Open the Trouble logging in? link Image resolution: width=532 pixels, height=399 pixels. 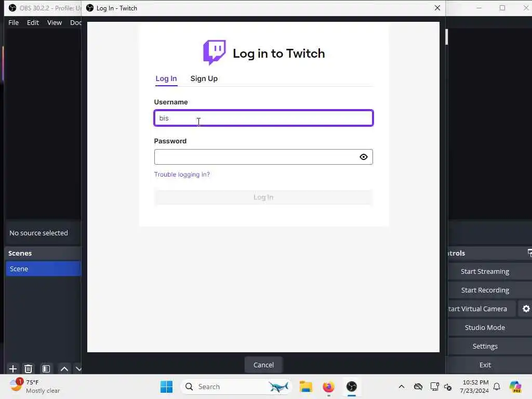182,175
